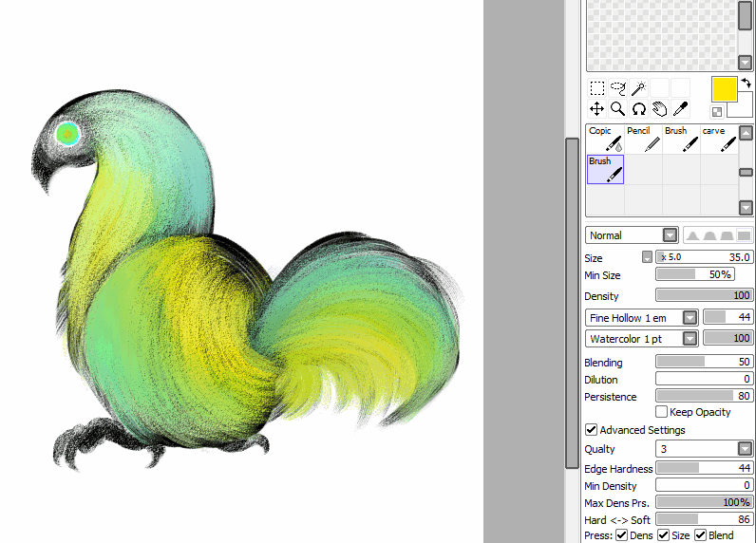This screenshot has height=543, width=756.
Task: Select the rectangular selection tool
Action: 597,88
